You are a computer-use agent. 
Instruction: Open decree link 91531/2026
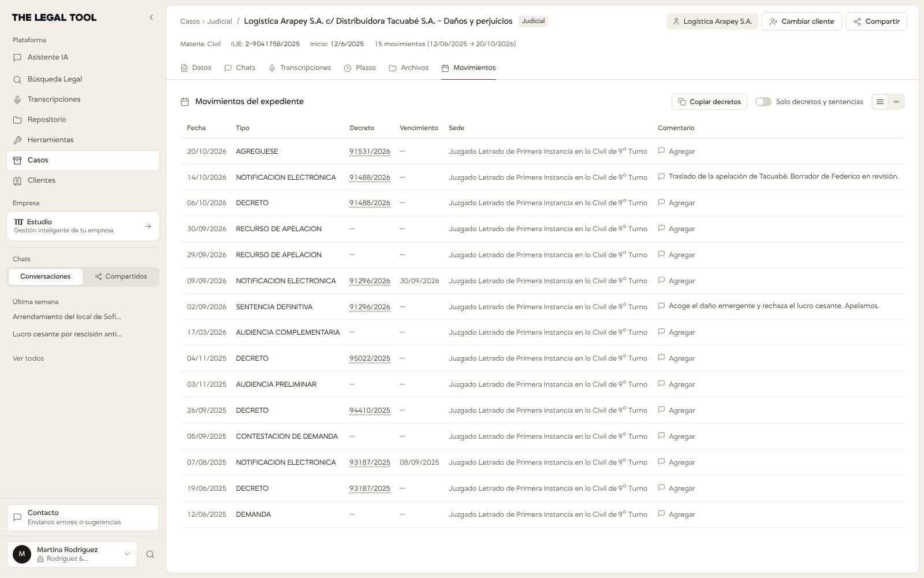370,151
